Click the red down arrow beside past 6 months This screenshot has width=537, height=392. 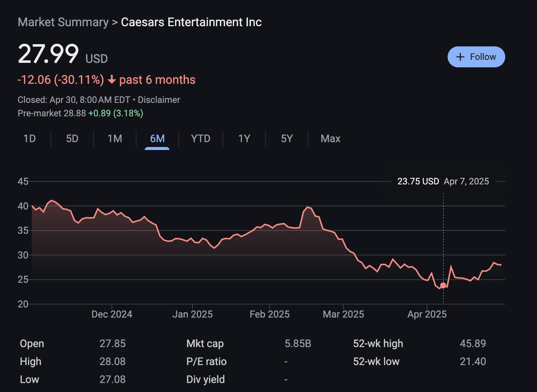coord(111,80)
